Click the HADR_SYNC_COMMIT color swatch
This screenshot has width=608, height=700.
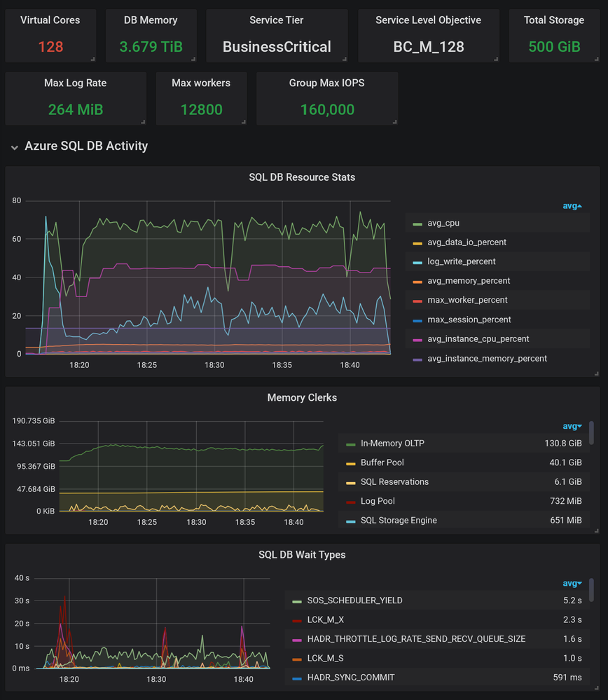(297, 678)
